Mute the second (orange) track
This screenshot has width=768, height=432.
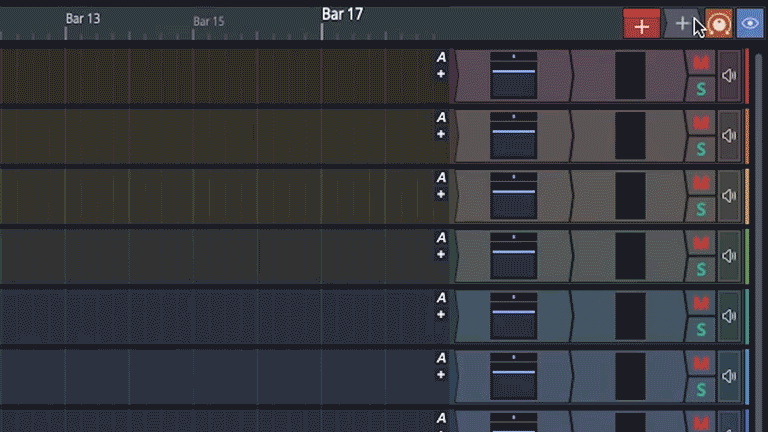[701, 123]
